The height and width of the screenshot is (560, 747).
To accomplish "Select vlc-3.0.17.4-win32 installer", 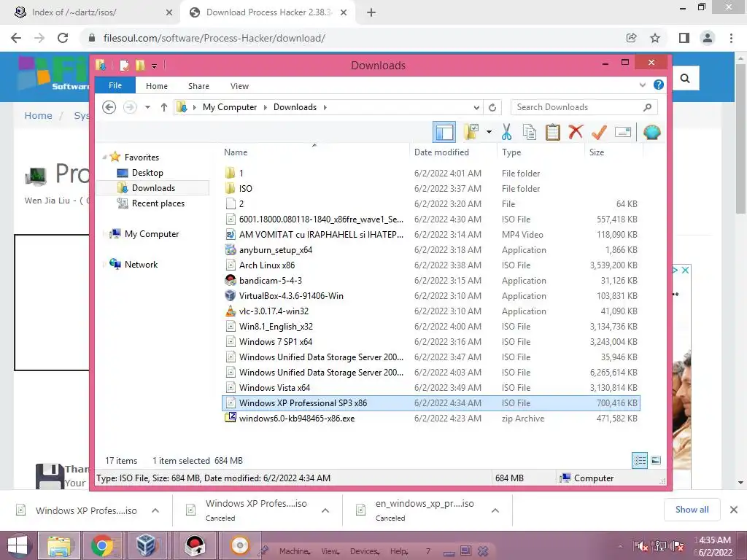I will (430, 311).
